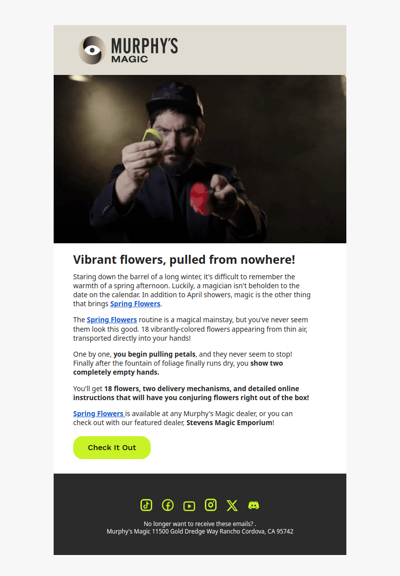Join via the Discord icon
The width and height of the screenshot is (400, 576).
pyautogui.click(x=253, y=505)
